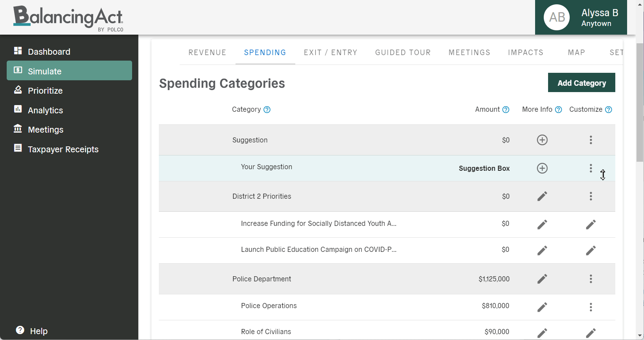
Task: Click the Prioritize stamp icon
Action: pos(18,90)
